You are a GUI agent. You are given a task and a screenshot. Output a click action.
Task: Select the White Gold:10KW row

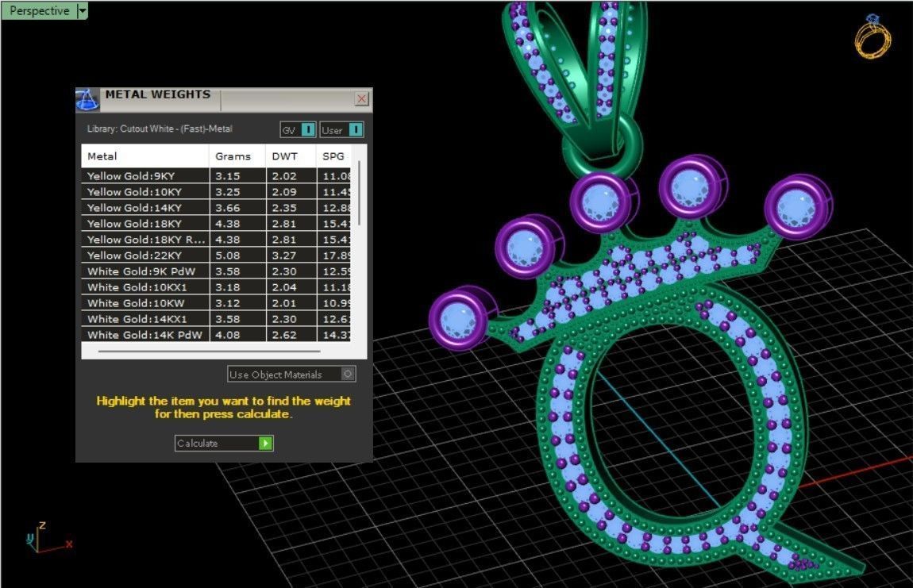216,303
